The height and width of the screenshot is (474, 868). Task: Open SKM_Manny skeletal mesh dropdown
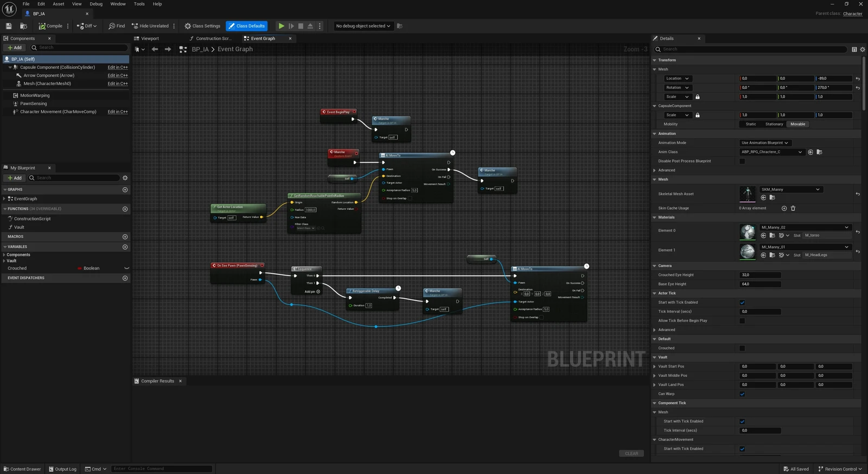791,190
